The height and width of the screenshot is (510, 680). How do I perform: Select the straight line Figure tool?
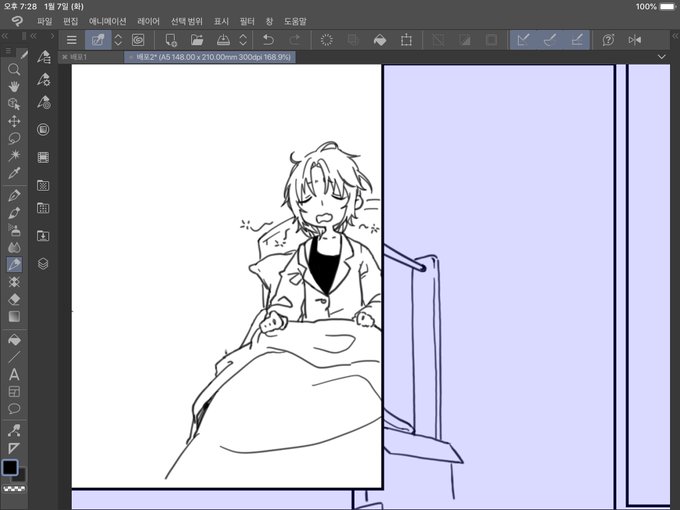[x=14, y=357]
